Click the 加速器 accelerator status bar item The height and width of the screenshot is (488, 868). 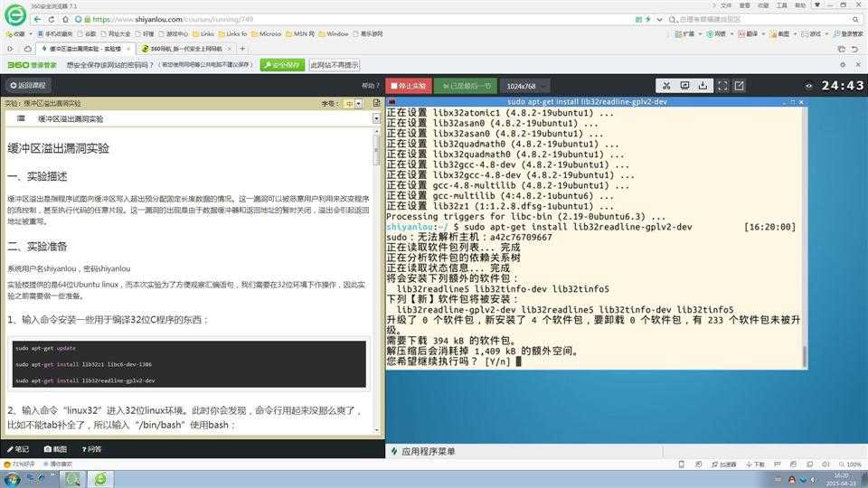(724, 465)
